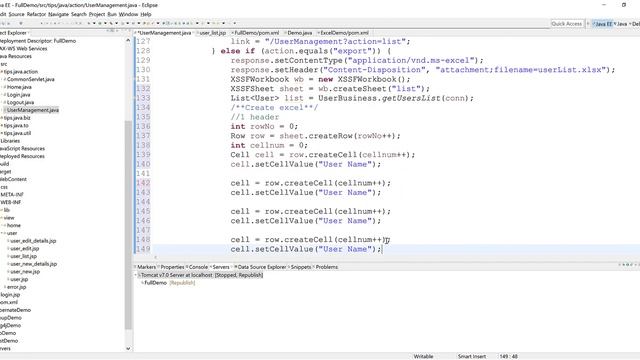
Task: Open the Search menu
Action: (79, 14)
